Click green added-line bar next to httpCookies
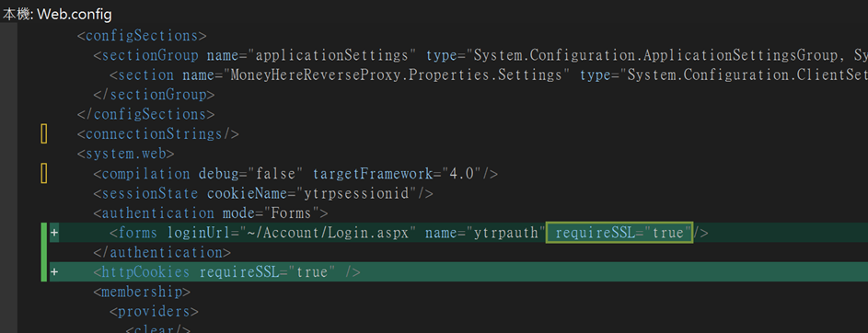868x333 pixels. (44, 271)
